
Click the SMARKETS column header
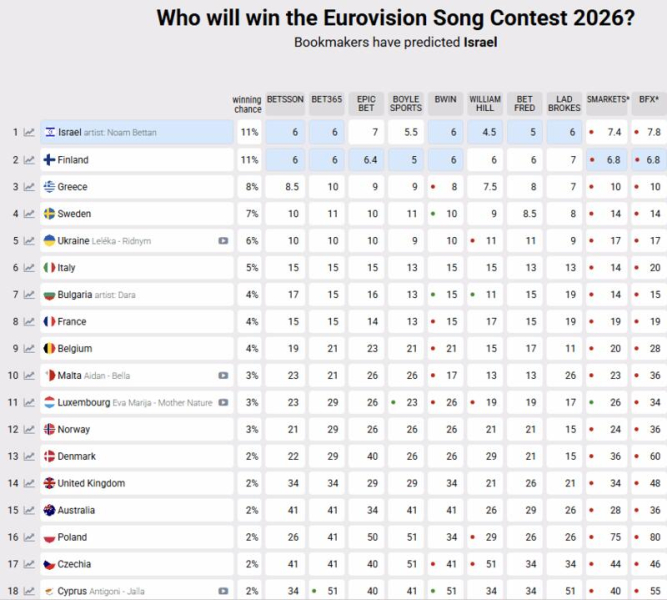(607, 100)
